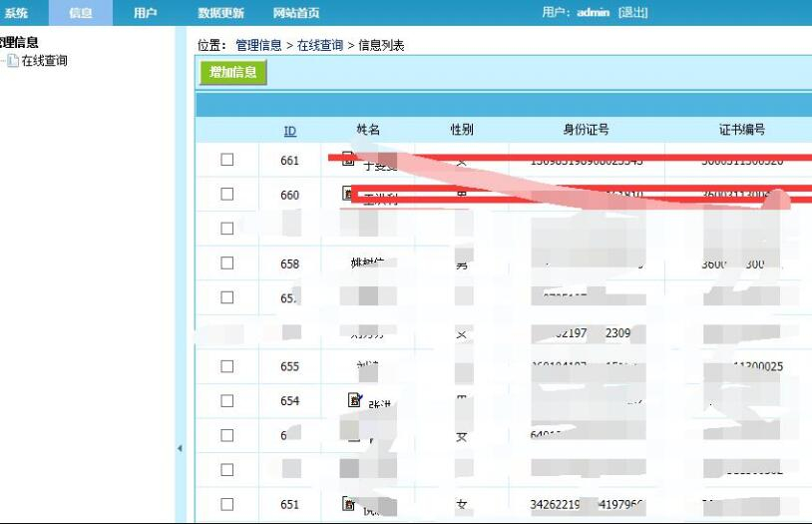Image resolution: width=812 pixels, height=524 pixels.
Task: Click the document icon in row 660
Action: click(x=348, y=193)
